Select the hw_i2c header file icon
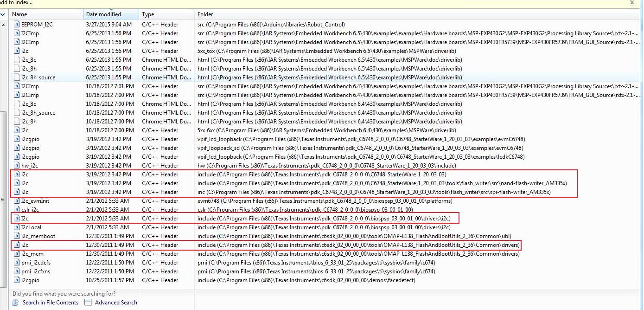 pyautogui.click(x=17, y=165)
